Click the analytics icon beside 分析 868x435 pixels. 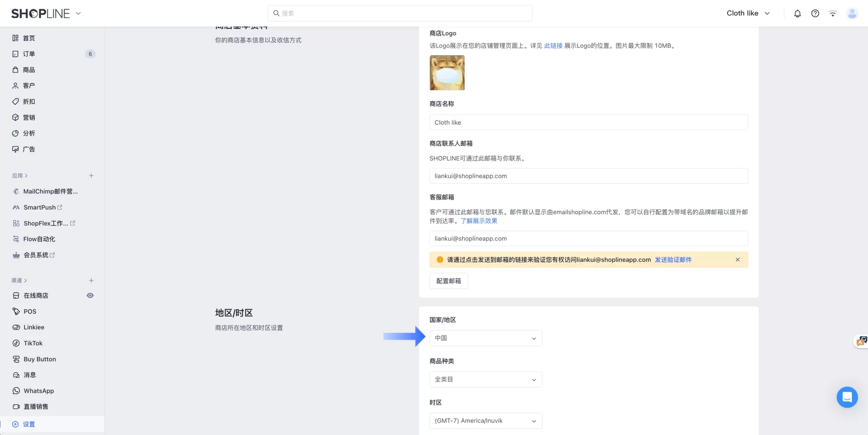pyautogui.click(x=15, y=133)
